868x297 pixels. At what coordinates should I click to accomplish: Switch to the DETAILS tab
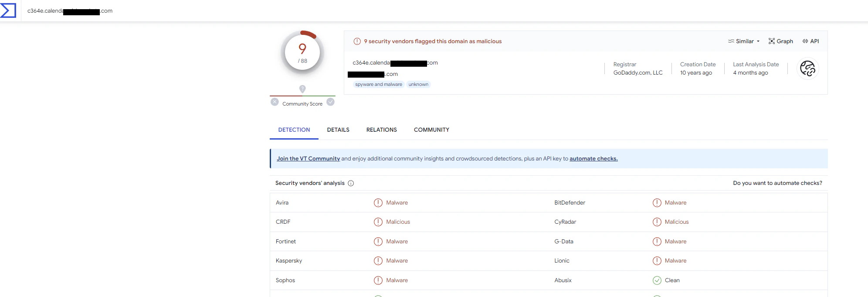(338, 130)
